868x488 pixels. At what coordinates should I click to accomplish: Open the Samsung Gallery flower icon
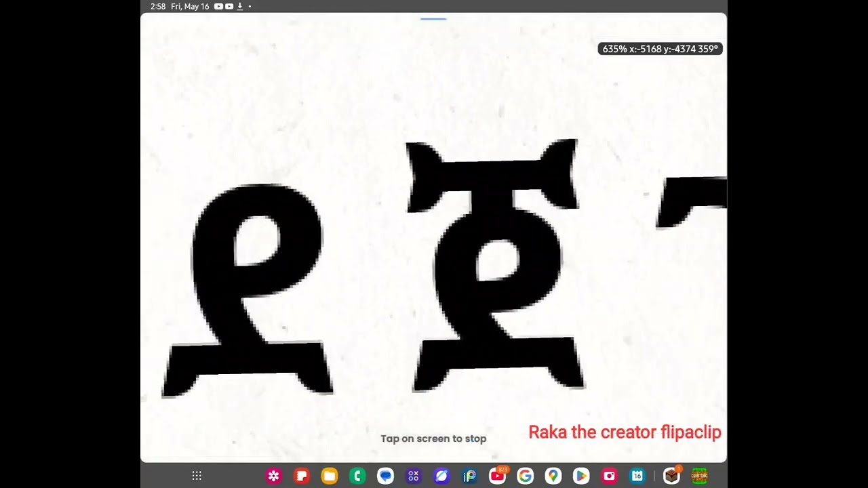[273, 476]
